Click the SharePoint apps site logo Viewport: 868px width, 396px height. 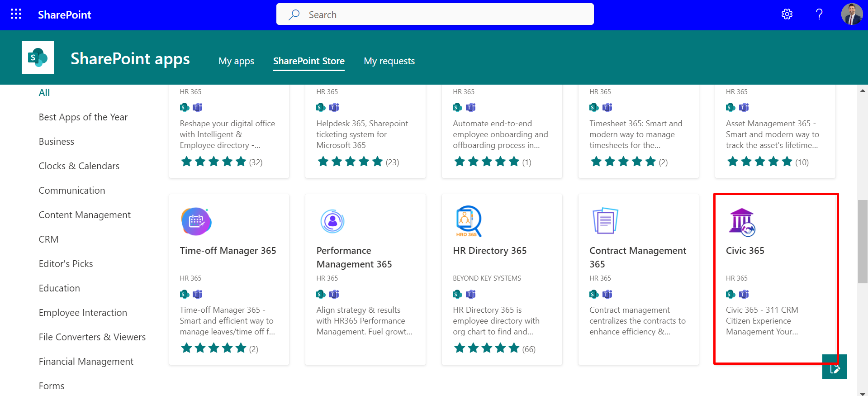pos(38,57)
